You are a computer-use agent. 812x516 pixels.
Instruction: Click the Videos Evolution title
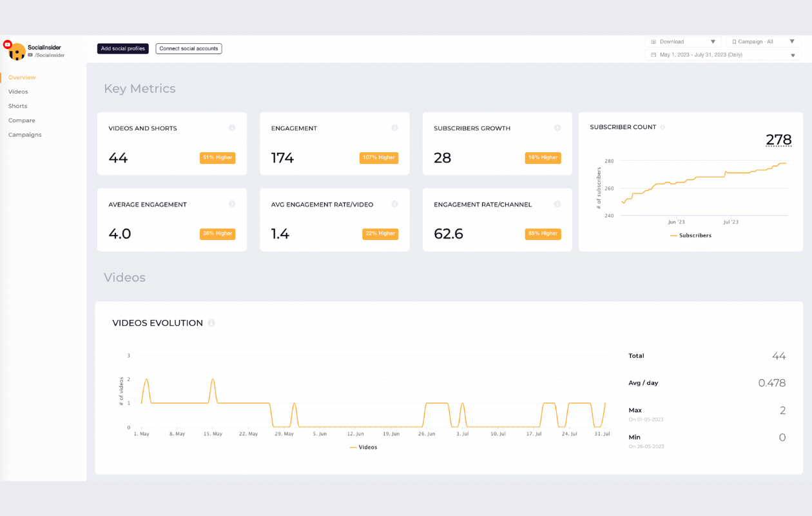coord(158,322)
